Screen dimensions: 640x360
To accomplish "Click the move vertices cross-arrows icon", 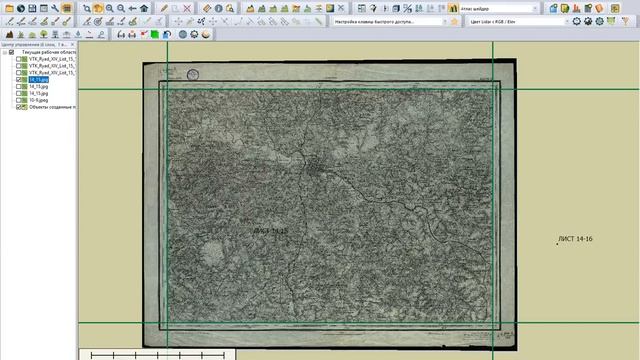I will pos(178,22).
